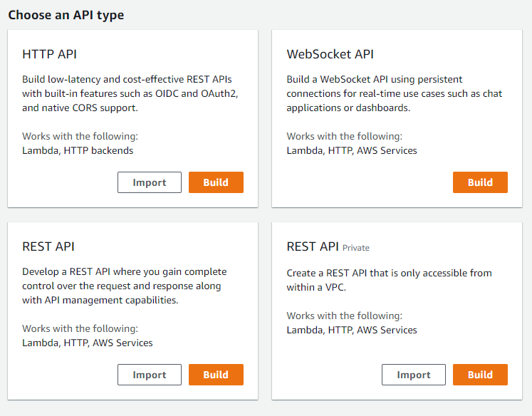Click the REST API description about API management
Screen dimensions: 532x416
tap(121, 286)
